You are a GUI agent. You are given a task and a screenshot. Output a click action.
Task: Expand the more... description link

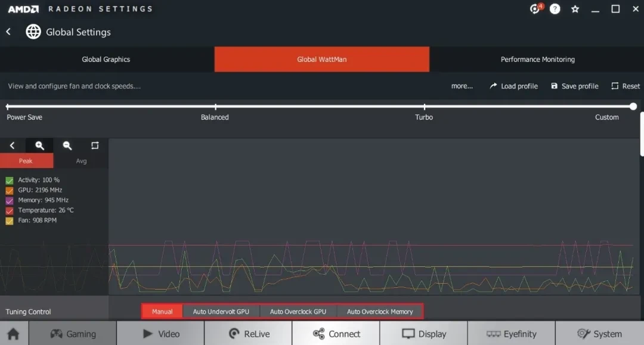[462, 86]
